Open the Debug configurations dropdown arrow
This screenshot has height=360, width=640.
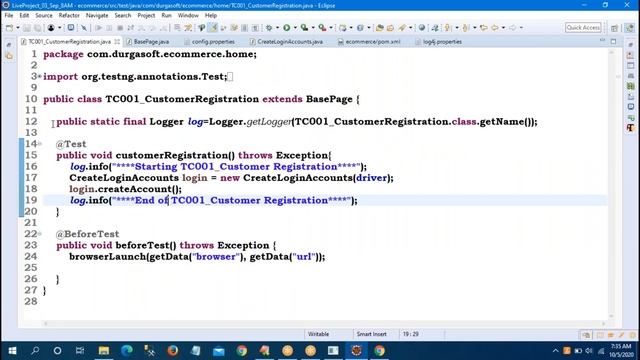[x=277, y=28]
